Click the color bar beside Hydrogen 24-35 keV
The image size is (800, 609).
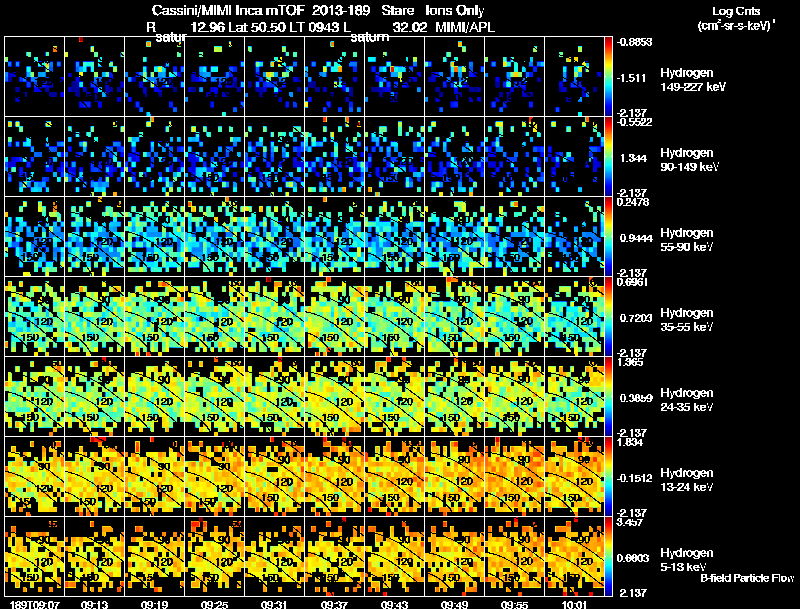608,397
